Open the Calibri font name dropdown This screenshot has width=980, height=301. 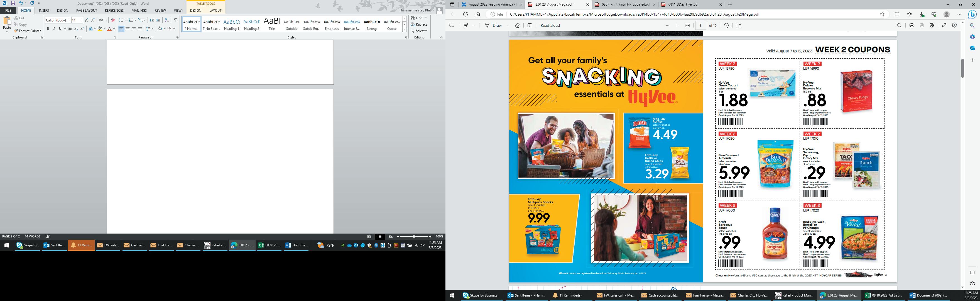click(x=69, y=20)
